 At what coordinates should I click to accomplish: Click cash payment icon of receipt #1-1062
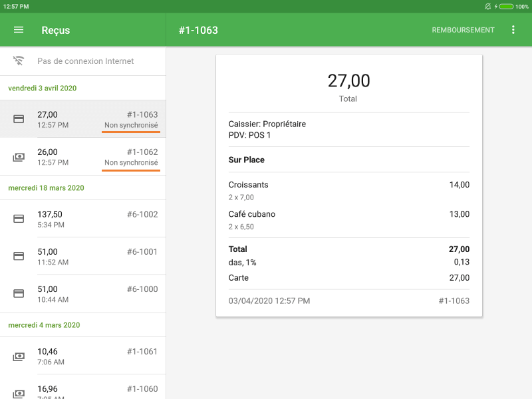pos(19,157)
